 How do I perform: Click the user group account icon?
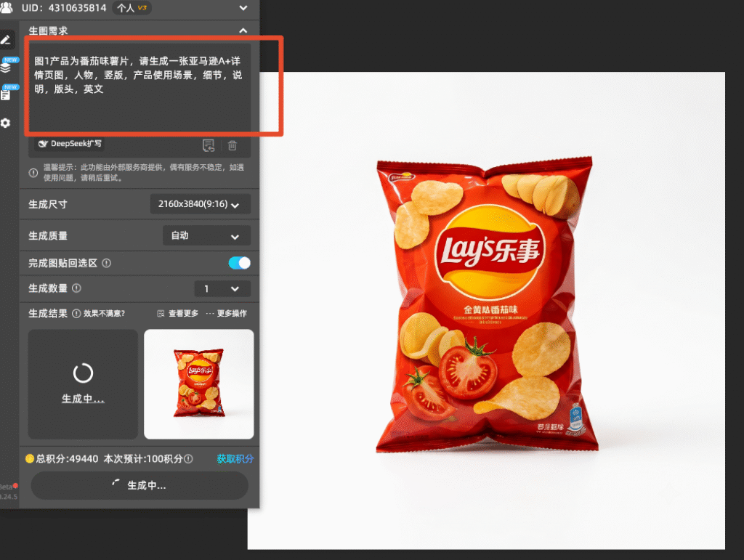point(6,7)
